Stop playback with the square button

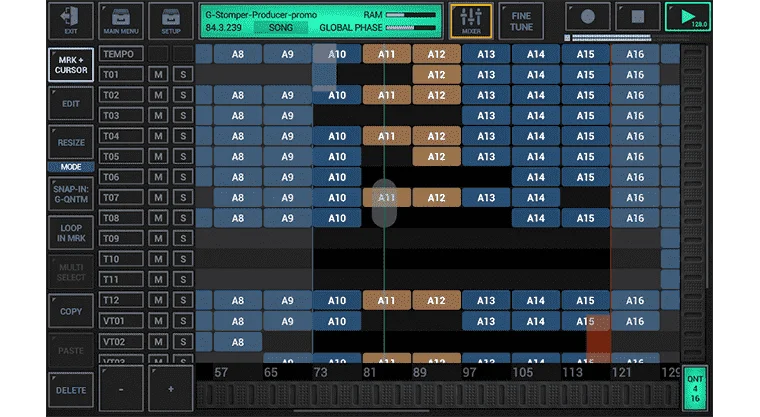click(x=637, y=17)
